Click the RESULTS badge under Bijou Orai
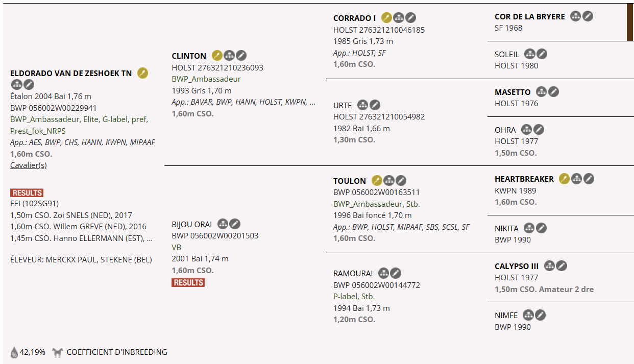Viewport: 634px width, 364px height. tap(188, 282)
